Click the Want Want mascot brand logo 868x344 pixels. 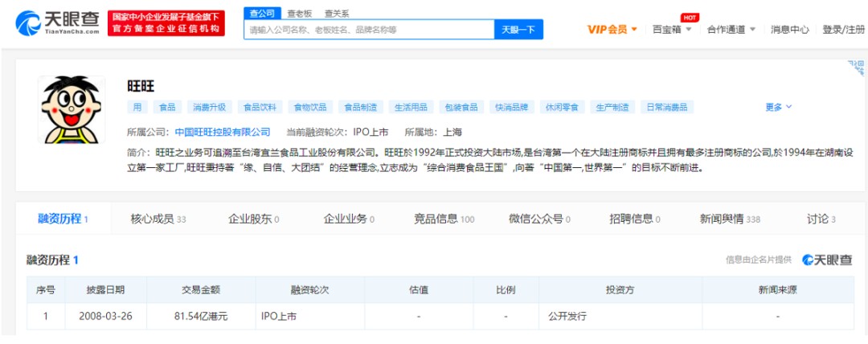72,110
